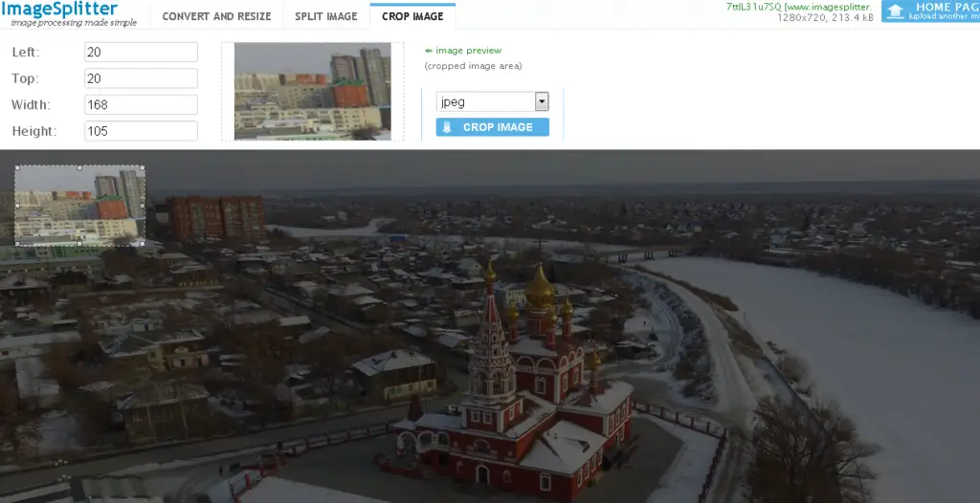
Task: Click the download arrow icon on Crop Image button
Action: tap(447, 127)
